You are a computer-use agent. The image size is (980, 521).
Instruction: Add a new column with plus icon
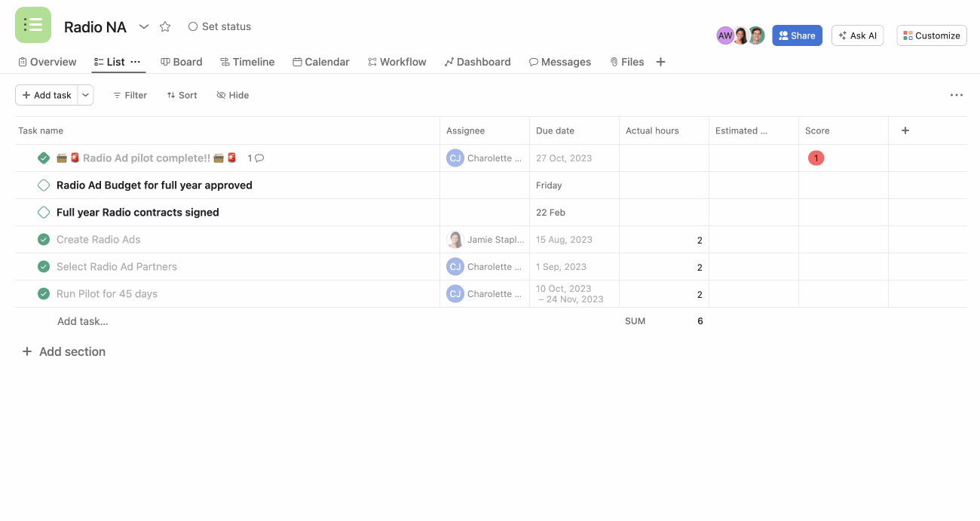pos(905,130)
